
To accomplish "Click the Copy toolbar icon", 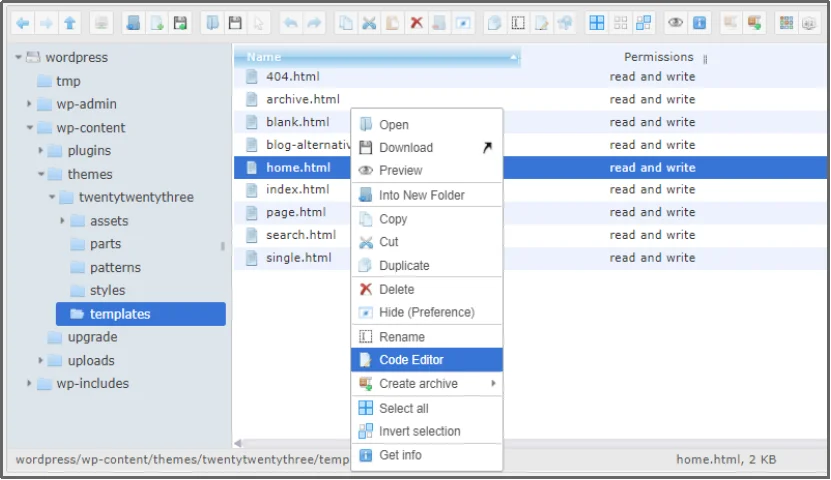I will coord(346,23).
